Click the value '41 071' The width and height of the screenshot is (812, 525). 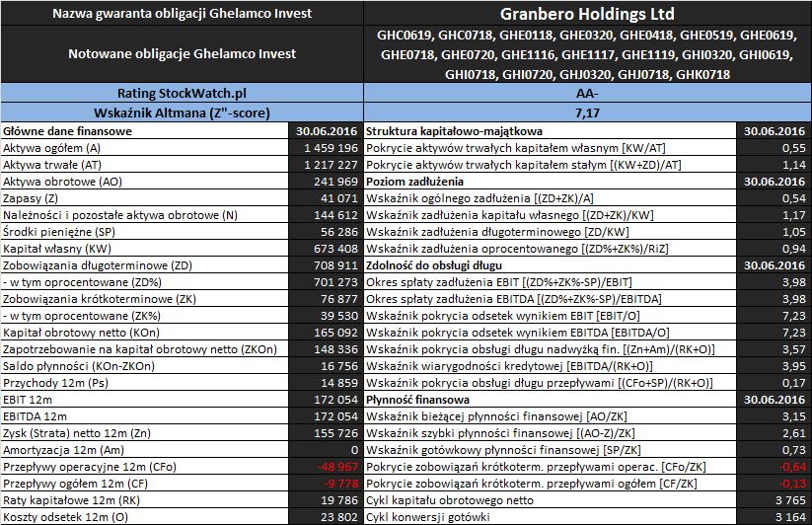(339, 198)
